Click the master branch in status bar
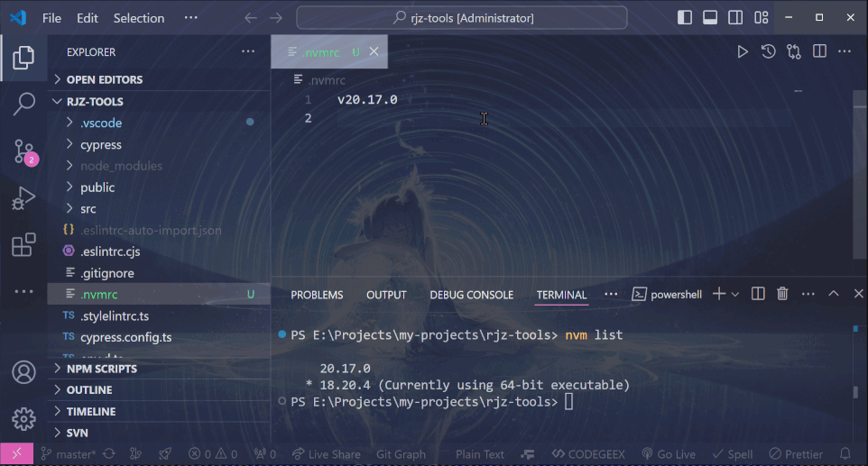Viewport: 868px width, 466px height. coord(69,454)
